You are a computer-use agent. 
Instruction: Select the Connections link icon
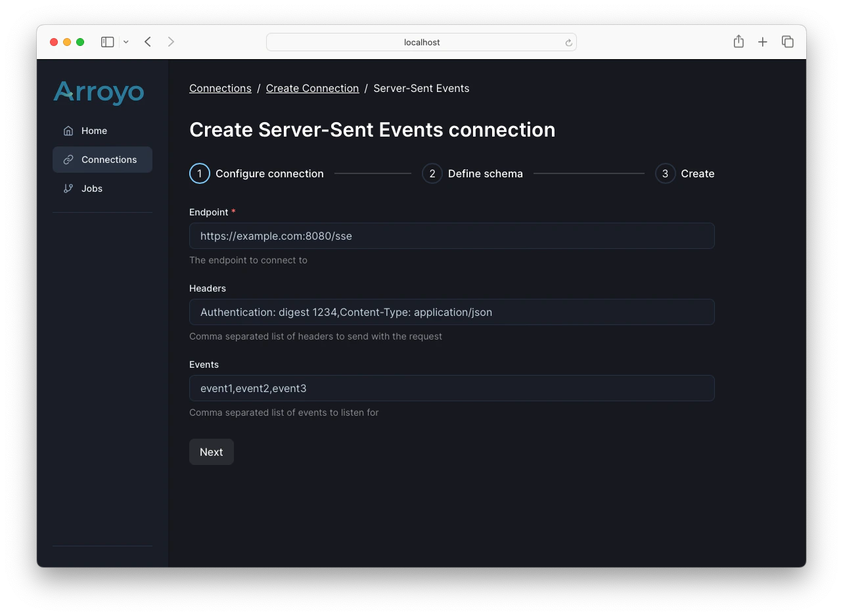pyautogui.click(x=68, y=160)
